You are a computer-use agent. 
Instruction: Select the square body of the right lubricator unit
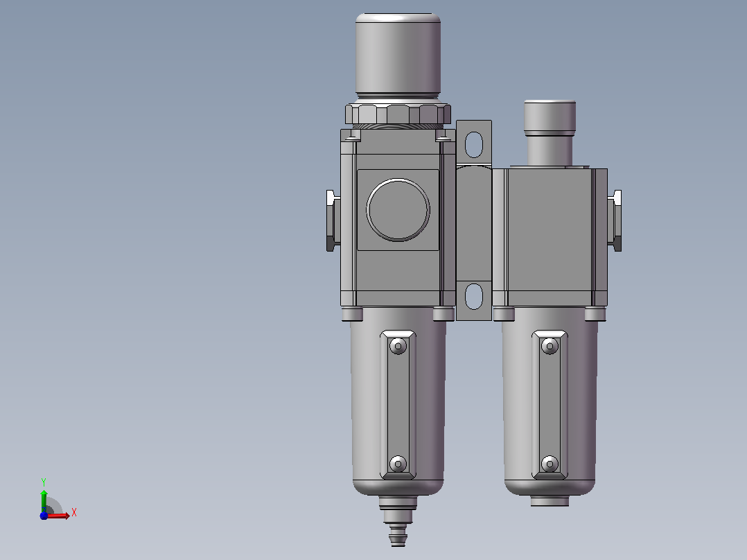[x=550, y=237]
